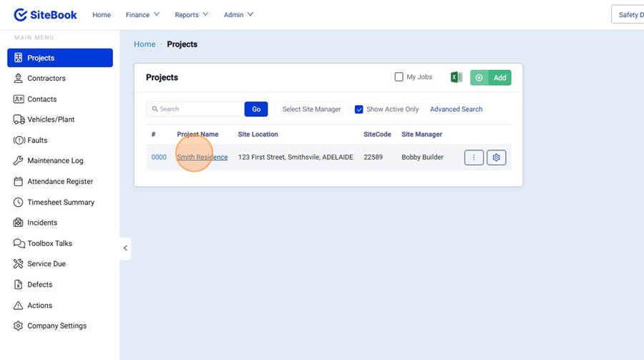Open Toolbox Talks in sidebar
This screenshot has width=644, height=360.
tap(49, 243)
